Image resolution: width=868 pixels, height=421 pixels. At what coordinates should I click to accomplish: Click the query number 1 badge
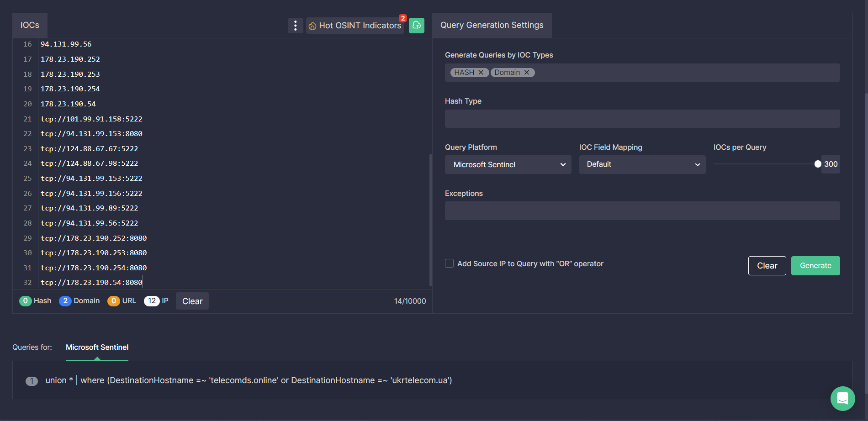(32, 381)
